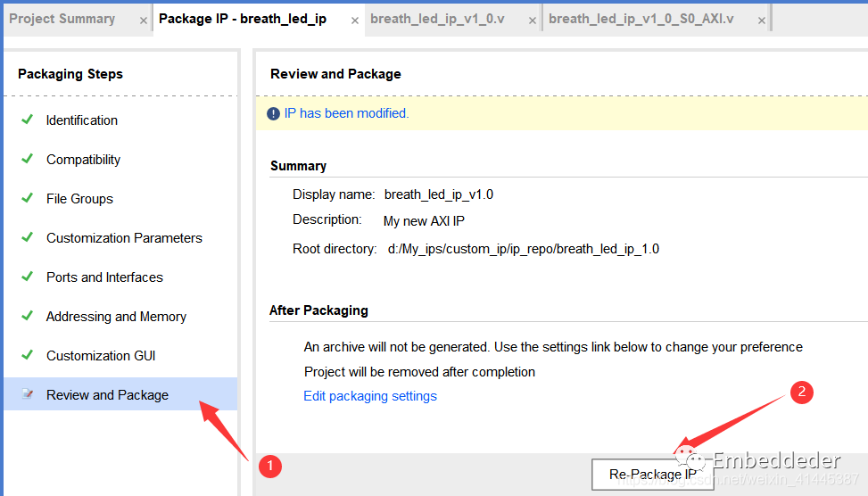Screen dimensions: 868x496
Task: Close the breath_led_ip_v1_0_S0_AXI.v tab
Action: click(761, 21)
